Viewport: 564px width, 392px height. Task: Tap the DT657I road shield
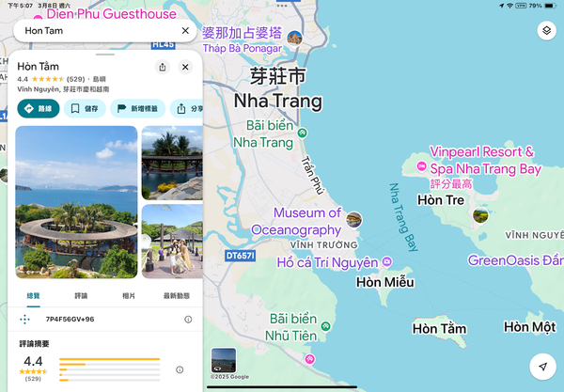241,256
